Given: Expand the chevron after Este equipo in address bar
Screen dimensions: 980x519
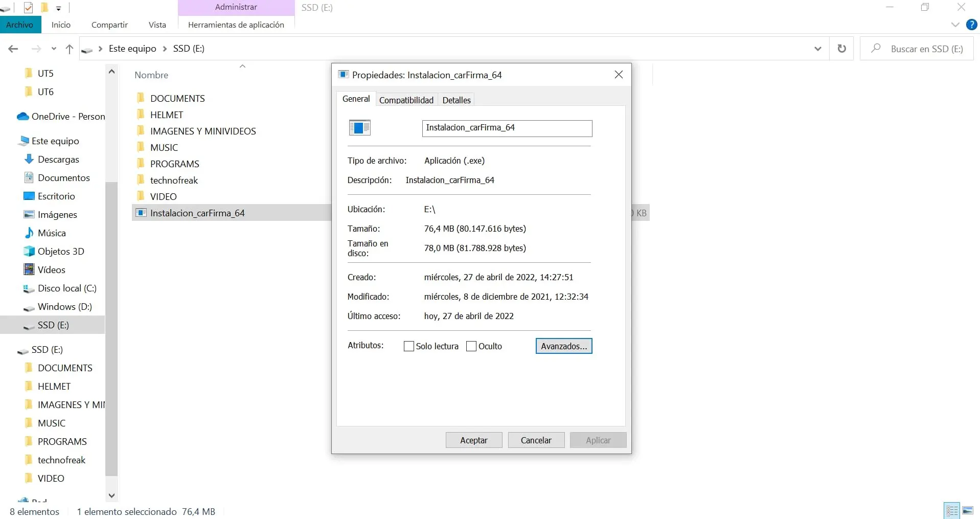Looking at the screenshot, I should pos(165,49).
